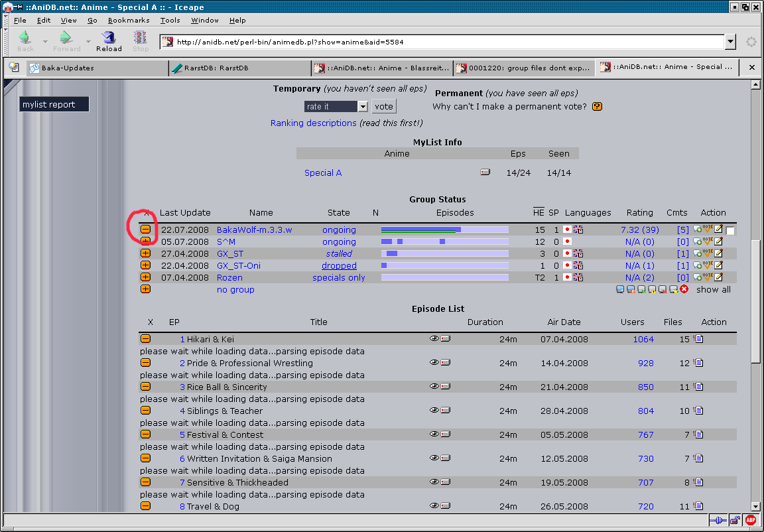Collapse episode 2 Pride & Professional Wrestling
Screen dimensions: 764x532
[145, 363]
